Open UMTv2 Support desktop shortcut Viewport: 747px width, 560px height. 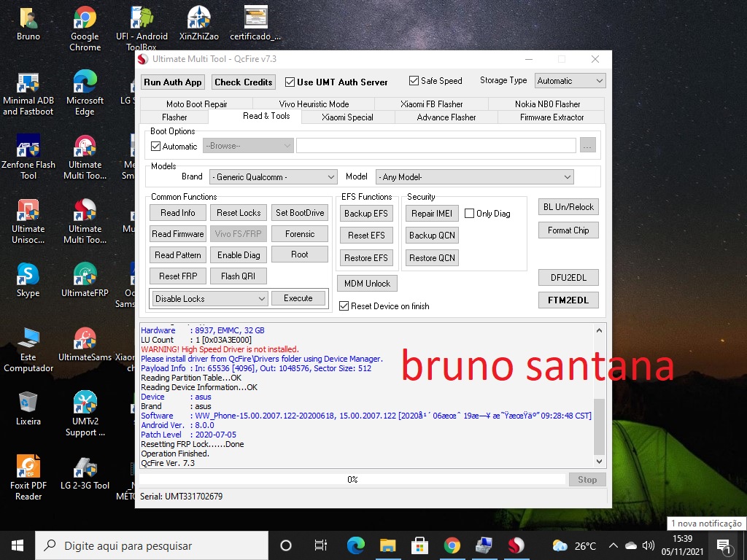[85, 414]
